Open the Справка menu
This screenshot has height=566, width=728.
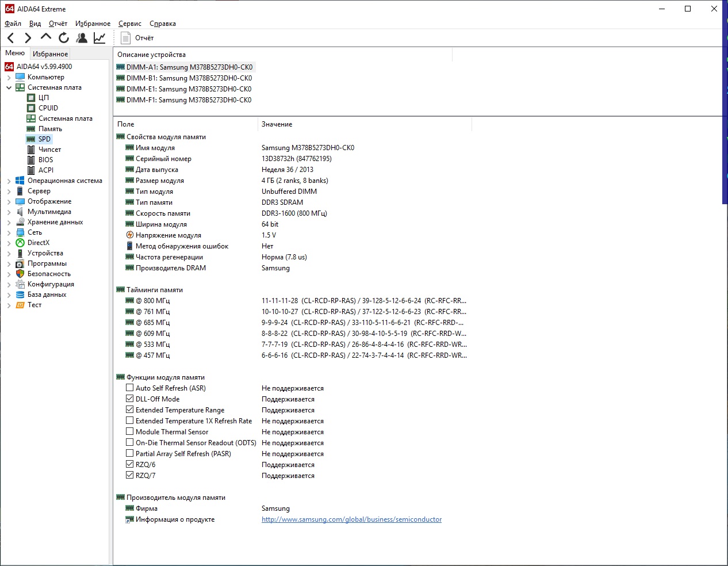(x=163, y=24)
